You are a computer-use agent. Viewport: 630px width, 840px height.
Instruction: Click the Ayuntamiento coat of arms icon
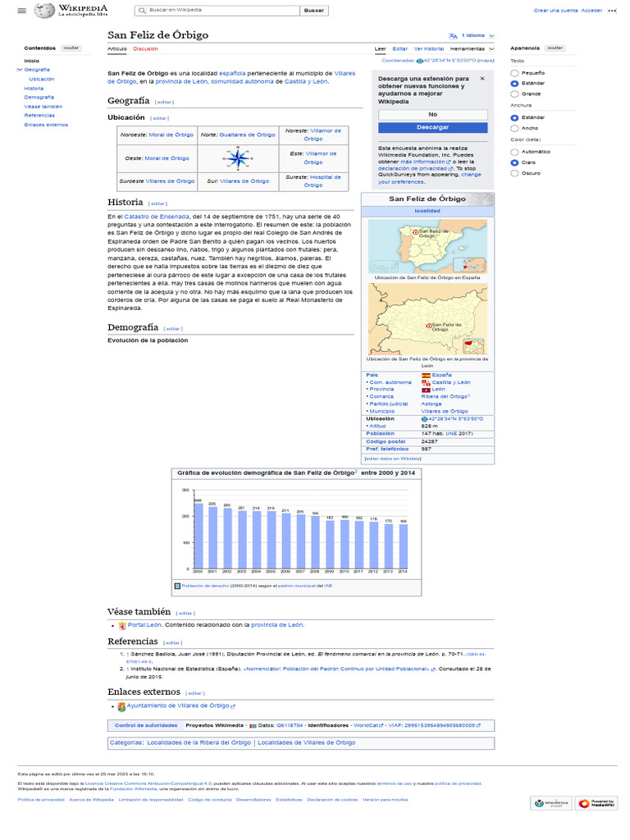pos(121,706)
